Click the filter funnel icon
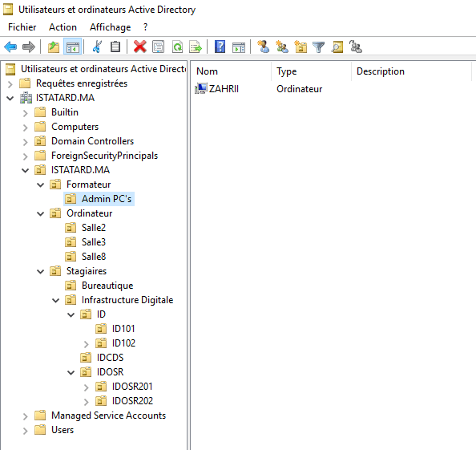The width and height of the screenshot is (476, 450). pos(319,47)
